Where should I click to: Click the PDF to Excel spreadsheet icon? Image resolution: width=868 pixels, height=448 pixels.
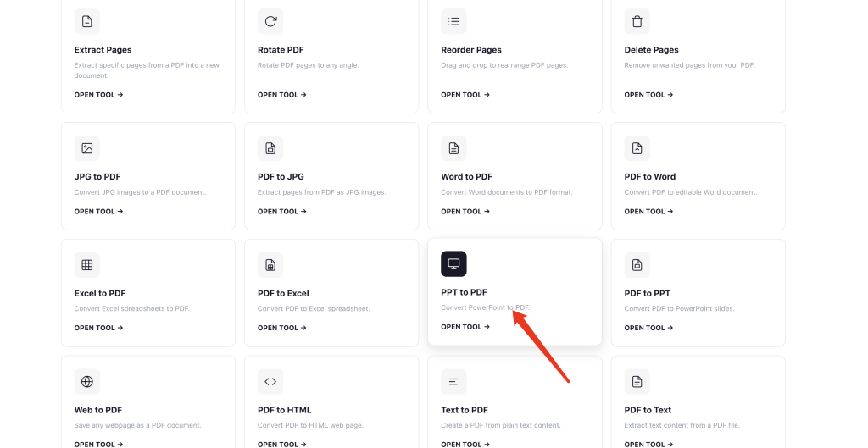(270, 265)
